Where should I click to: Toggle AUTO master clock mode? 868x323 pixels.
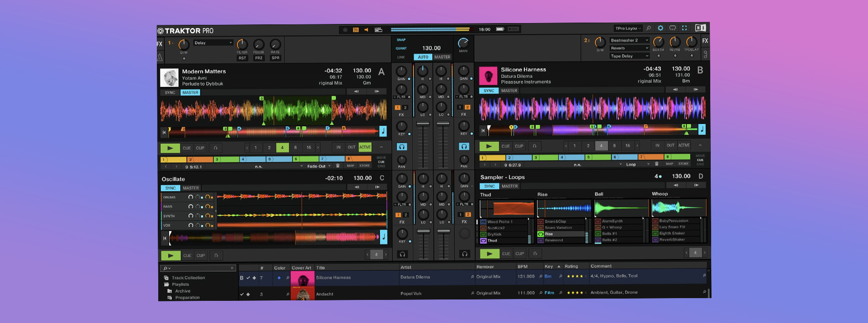click(x=423, y=57)
